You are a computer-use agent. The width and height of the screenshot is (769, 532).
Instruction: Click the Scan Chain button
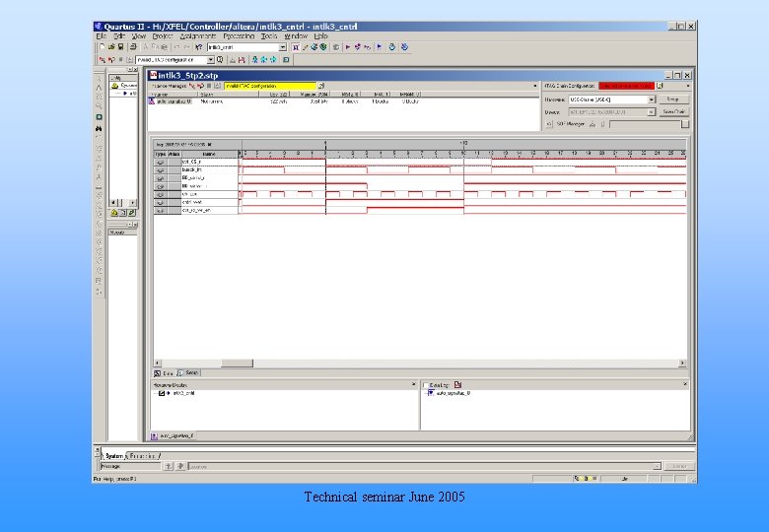pos(673,112)
